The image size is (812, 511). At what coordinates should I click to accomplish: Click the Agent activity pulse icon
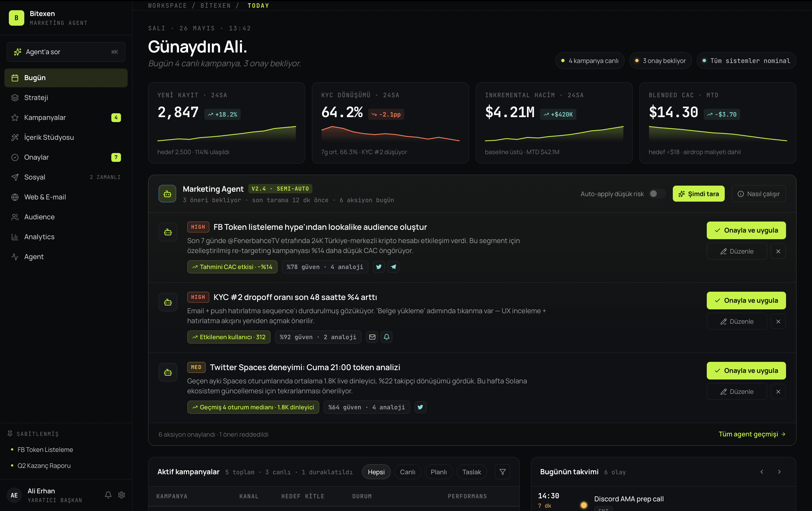(15, 257)
